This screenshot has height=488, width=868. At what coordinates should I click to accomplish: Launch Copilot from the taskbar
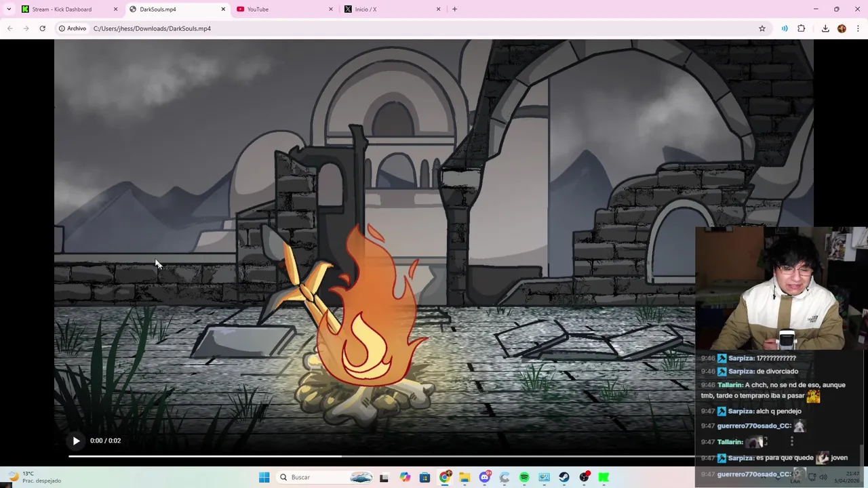[405, 477]
